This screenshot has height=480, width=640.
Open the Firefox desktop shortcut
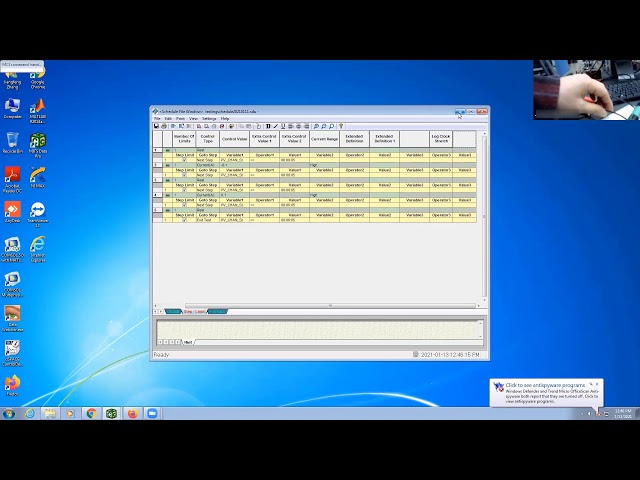coord(12,386)
